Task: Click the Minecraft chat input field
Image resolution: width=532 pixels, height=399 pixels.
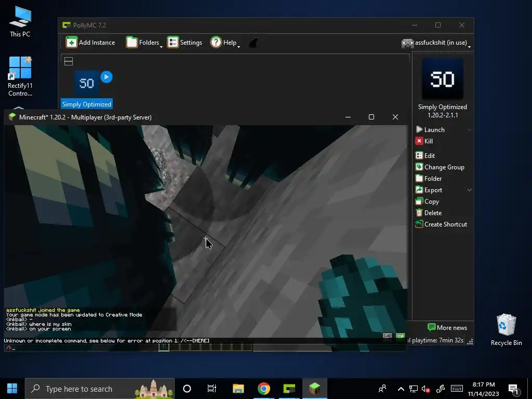Action: coord(205,348)
